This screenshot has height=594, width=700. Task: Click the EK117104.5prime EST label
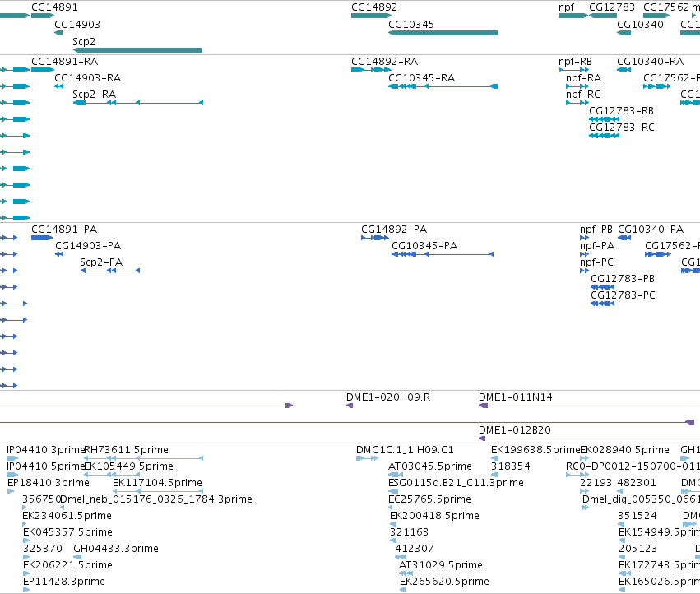pyautogui.click(x=158, y=483)
